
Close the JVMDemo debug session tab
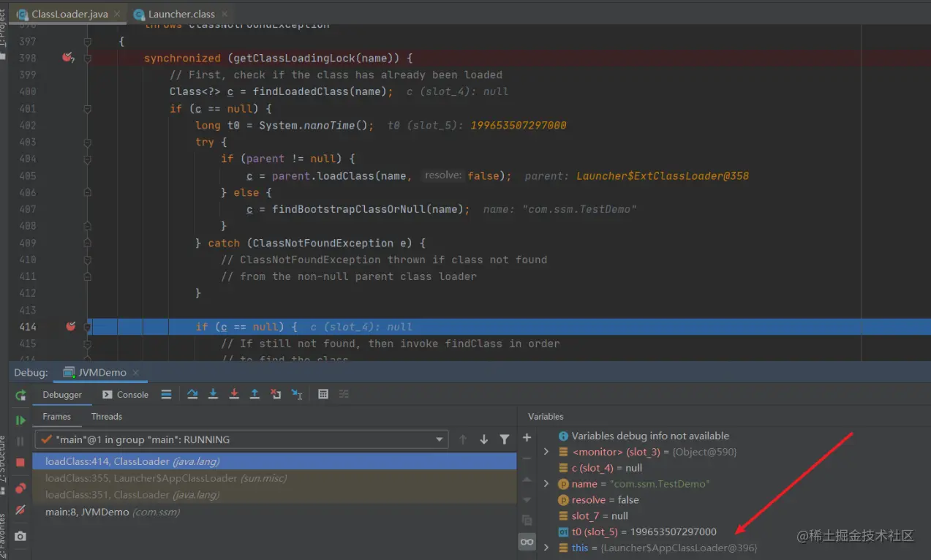coord(136,373)
